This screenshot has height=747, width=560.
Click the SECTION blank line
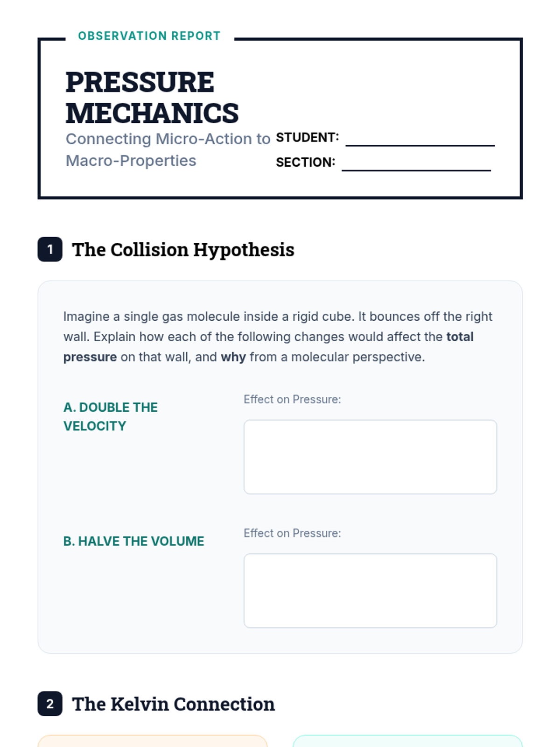[x=416, y=164]
